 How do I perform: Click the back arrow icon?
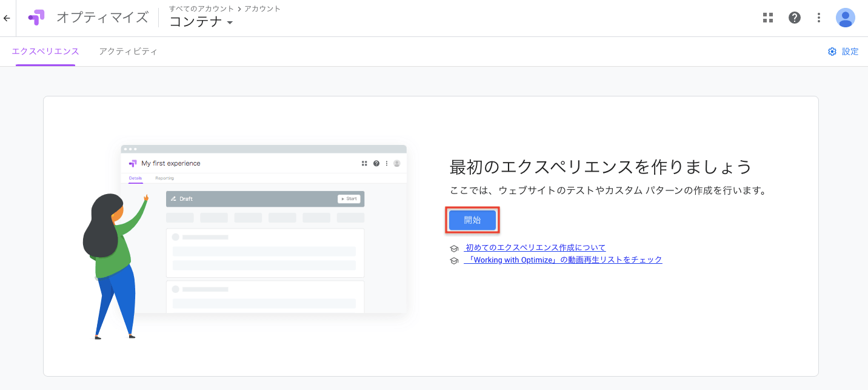[x=7, y=18]
